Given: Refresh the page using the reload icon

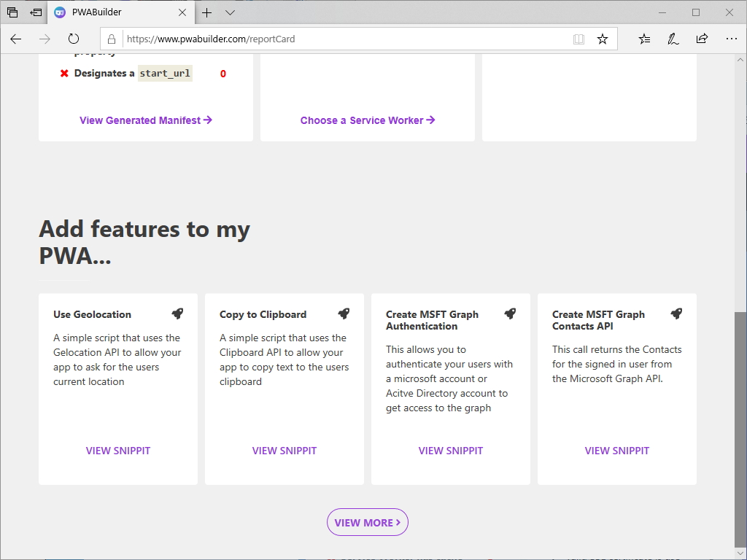Looking at the screenshot, I should point(73,39).
